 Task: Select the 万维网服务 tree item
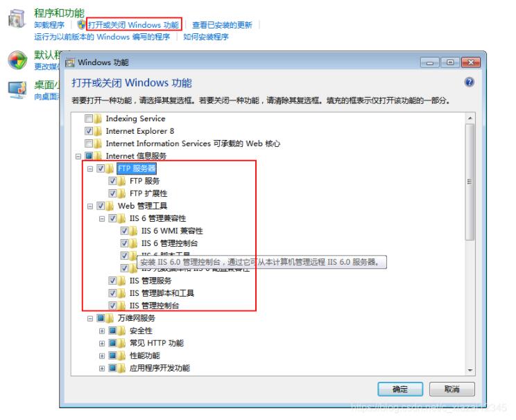[136, 318]
